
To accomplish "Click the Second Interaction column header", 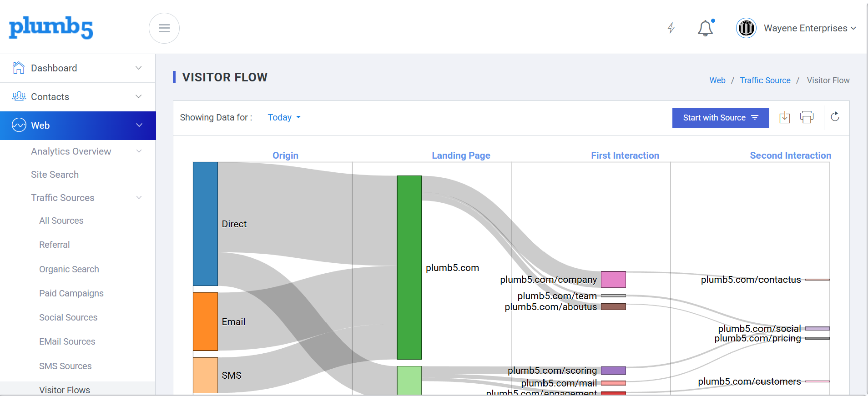I will [x=791, y=155].
